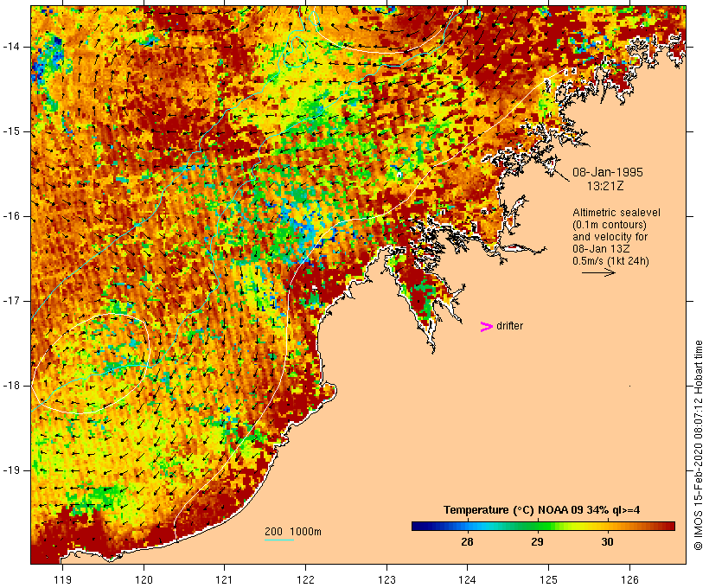This screenshot has width=709, height=588.
Task: Click the '(0.1m contours)' text
Action: (609, 224)
